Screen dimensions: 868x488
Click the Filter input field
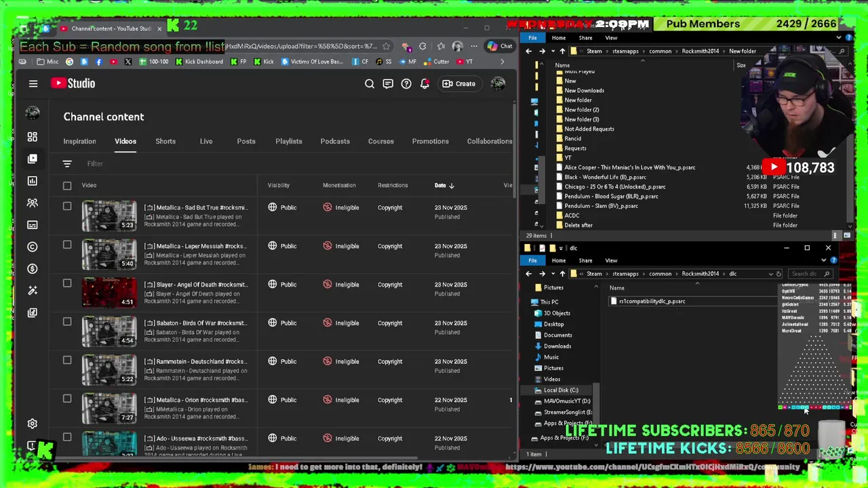[95, 163]
